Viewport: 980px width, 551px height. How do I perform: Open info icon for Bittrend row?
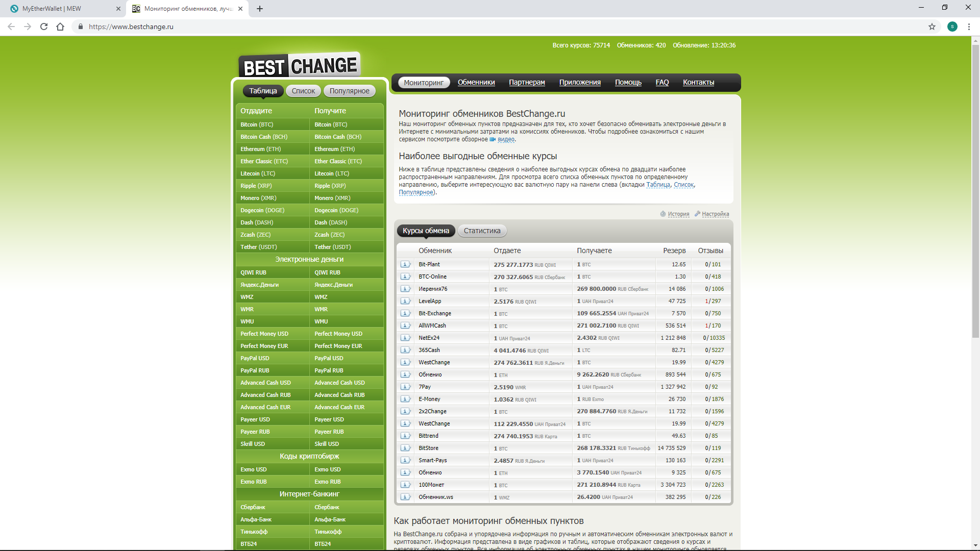[x=406, y=436]
